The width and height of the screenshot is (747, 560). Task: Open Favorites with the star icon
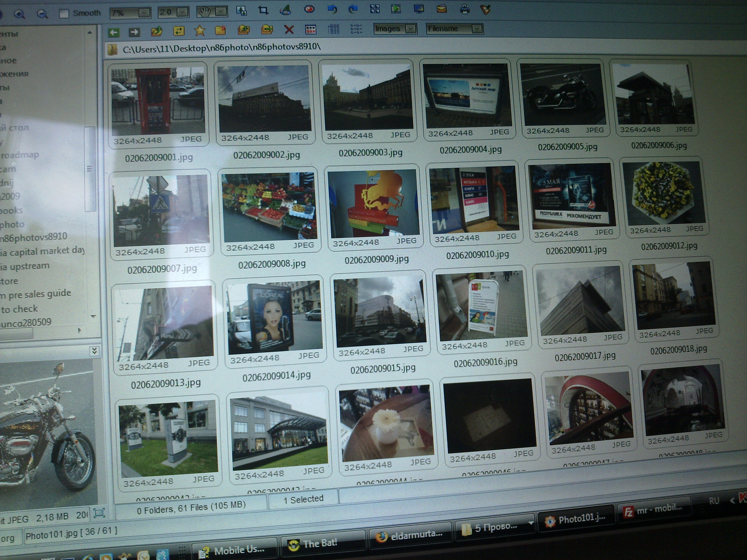pyautogui.click(x=200, y=31)
